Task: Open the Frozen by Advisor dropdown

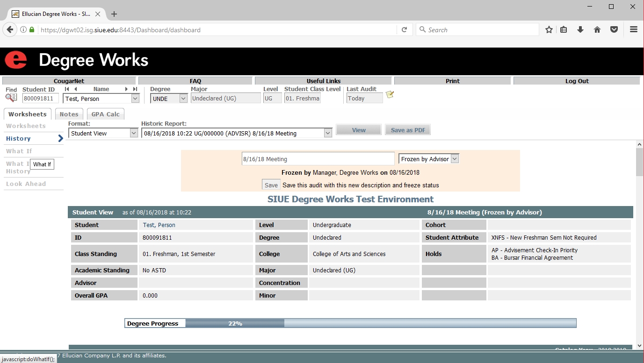Action: click(x=428, y=159)
